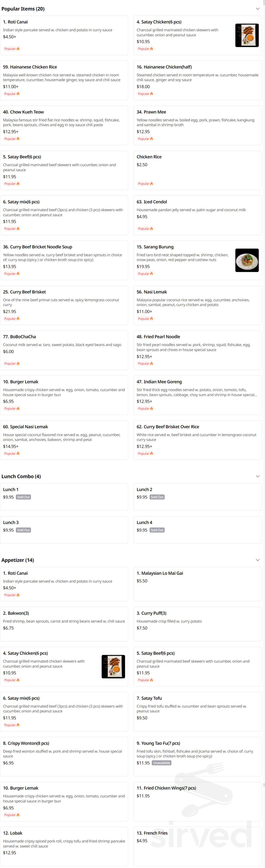Open the Sarang Burung dish photo
This screenshot has height=868, width=265.
[247, 260]
